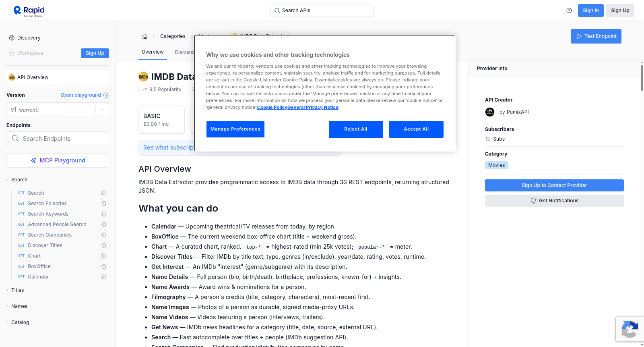Click the IMDB logo beside page title

point(143,77)
